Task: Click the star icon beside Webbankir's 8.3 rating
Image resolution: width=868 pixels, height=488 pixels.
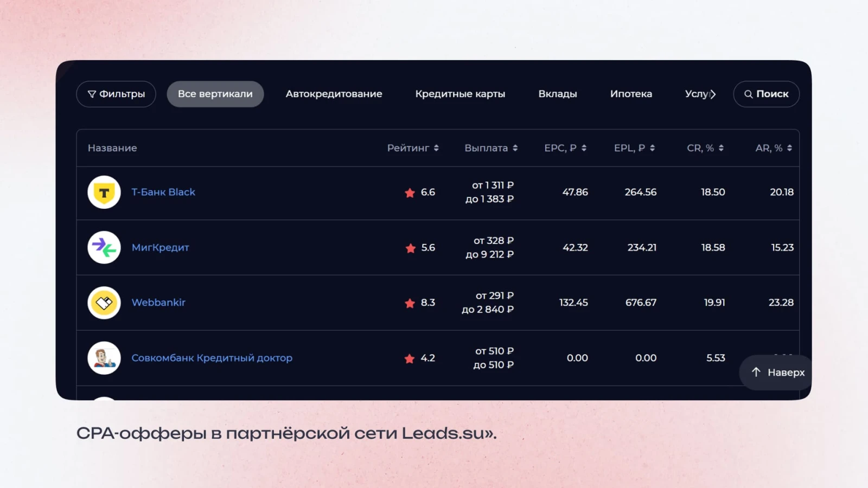Action: 410,303
